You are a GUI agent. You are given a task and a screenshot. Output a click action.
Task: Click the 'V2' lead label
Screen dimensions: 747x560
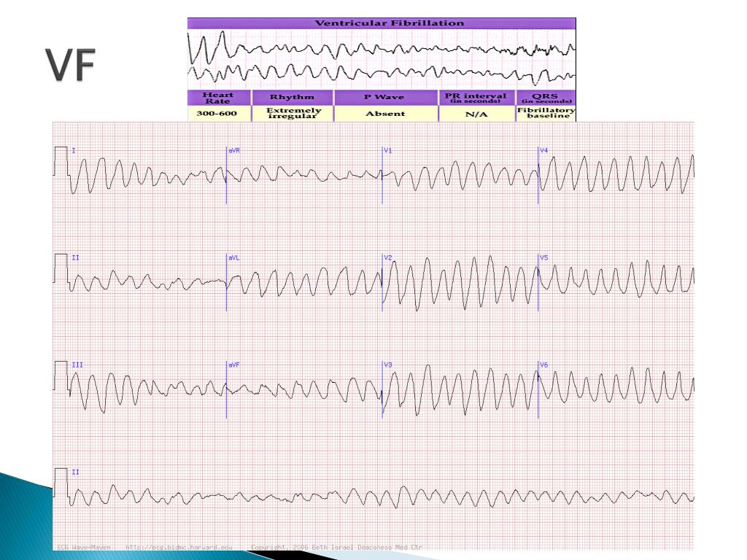388,257
